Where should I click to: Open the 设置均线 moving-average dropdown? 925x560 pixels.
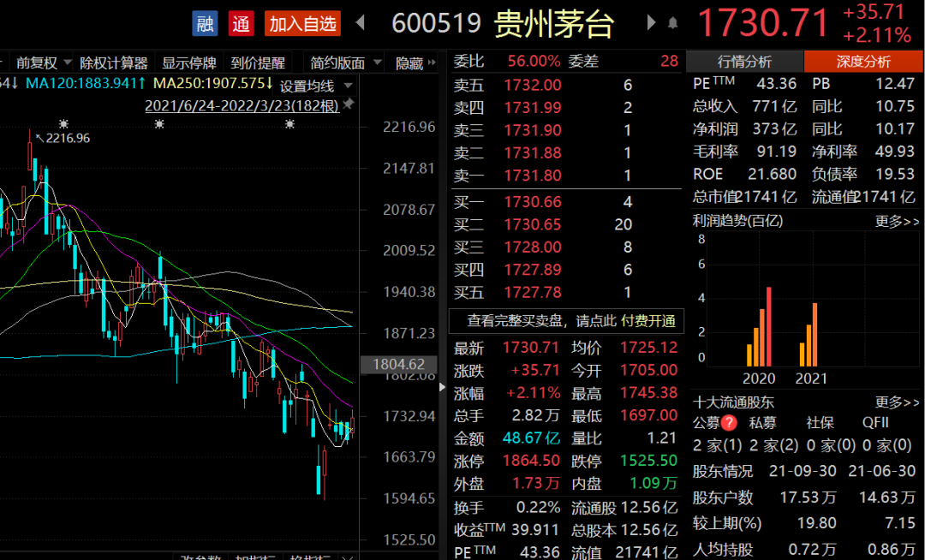315,86
